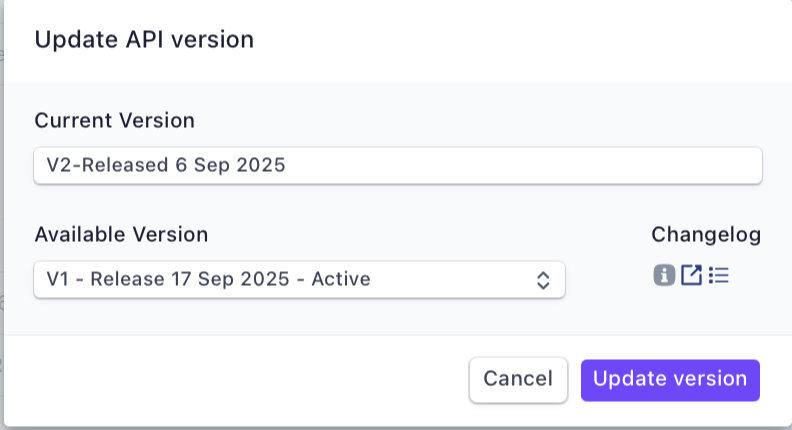The height and width of the screenshot is (430, 792).
Task: Click the Available Version label
Action: [x=121, y=234]
